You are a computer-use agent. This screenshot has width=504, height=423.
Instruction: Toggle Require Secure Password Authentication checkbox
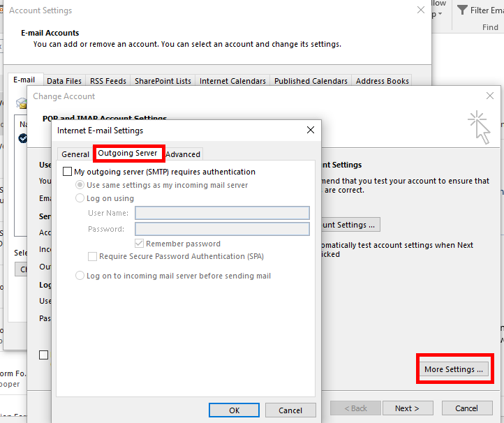pos(92,256)
